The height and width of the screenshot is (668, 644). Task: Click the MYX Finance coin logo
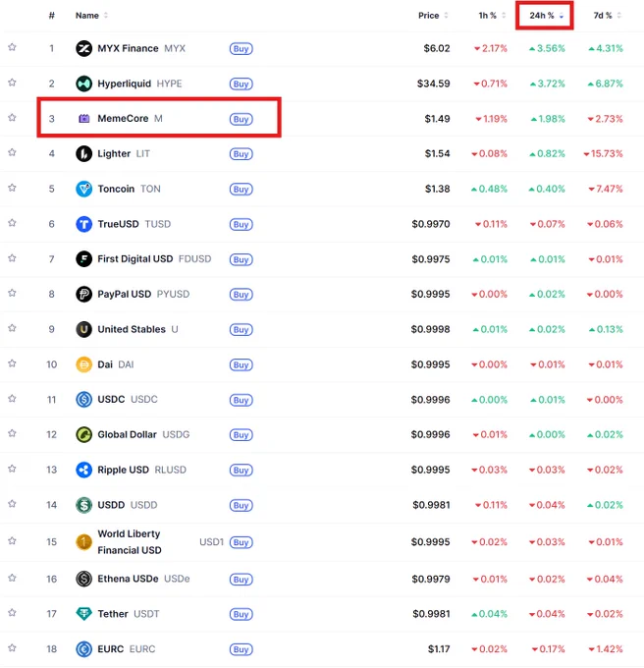point(83,48)
